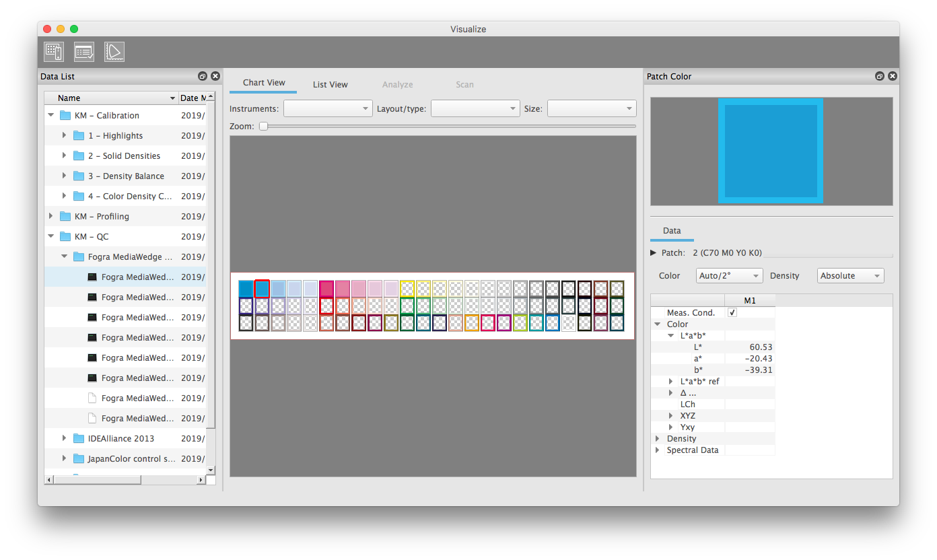Undock the Patch Color panel
Screen dimensions: 937x560
point(880,77)
